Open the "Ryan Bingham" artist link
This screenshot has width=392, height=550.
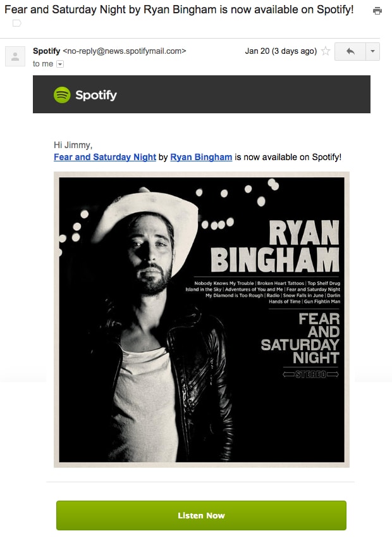[x=201, y=157]
